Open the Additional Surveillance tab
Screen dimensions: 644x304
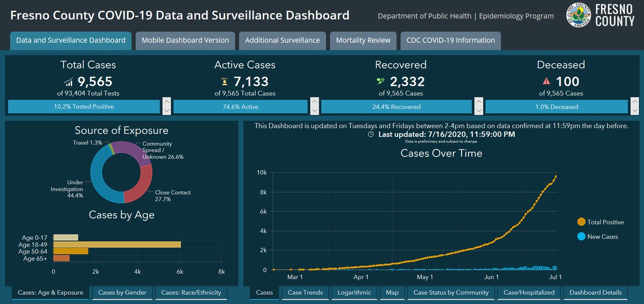tap(282, 40)
